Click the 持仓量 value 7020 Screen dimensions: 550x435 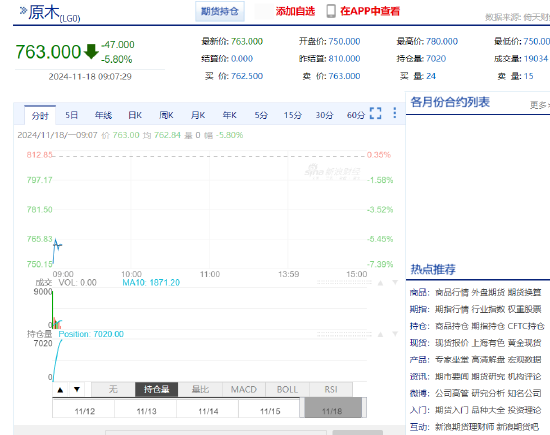436,59
